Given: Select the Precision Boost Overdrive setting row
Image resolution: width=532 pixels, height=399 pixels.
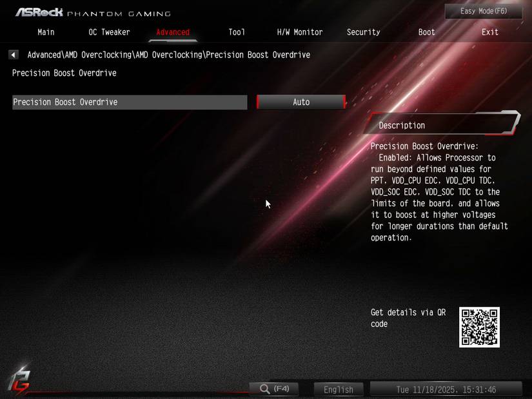Looking at the screenshot, I should pyautogui.click(x=130, y=102).
